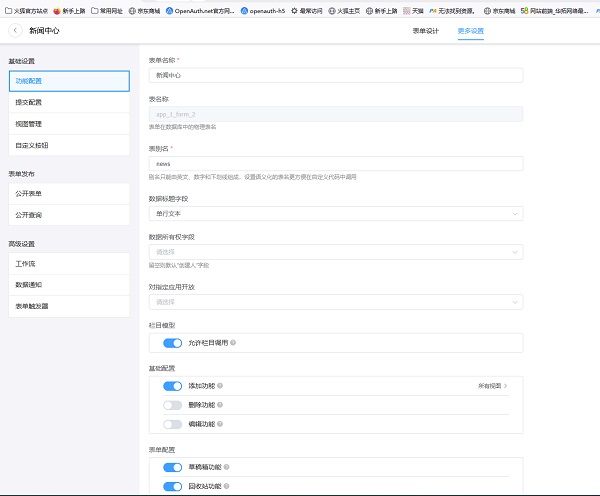Click the 表单名称 input field
The width and height of the screenshot is (600, 496).
point(336,75)
